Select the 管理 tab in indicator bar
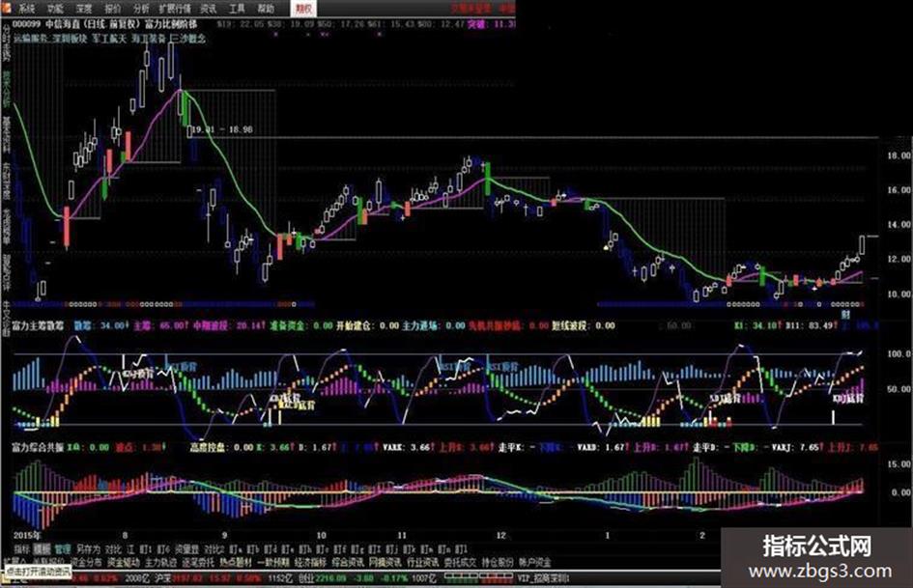 (x=62, y=549)
